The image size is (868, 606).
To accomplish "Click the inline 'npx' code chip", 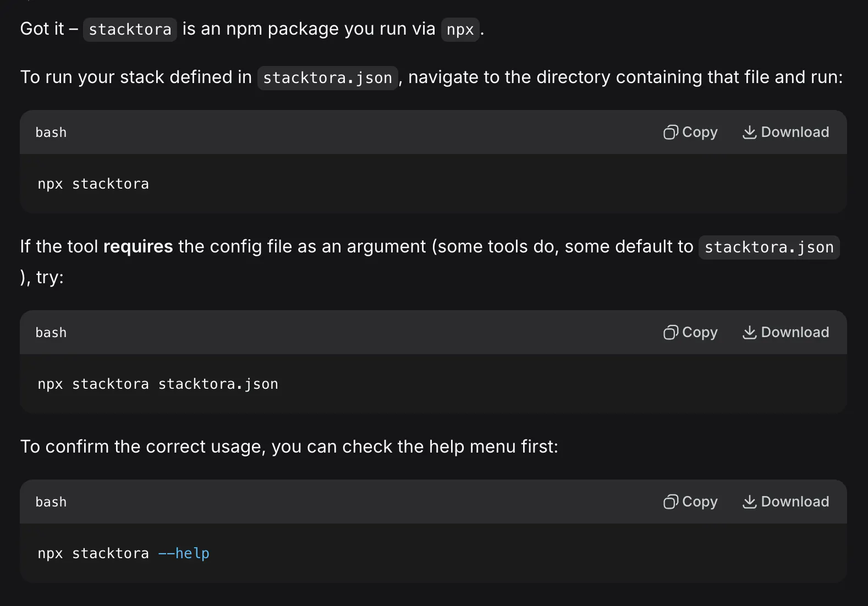I will point(460,29).
